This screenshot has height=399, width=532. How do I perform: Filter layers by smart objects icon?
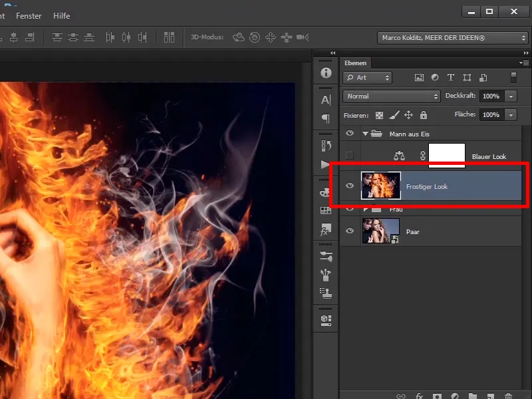pyautogui.click(x=483, y=78)
